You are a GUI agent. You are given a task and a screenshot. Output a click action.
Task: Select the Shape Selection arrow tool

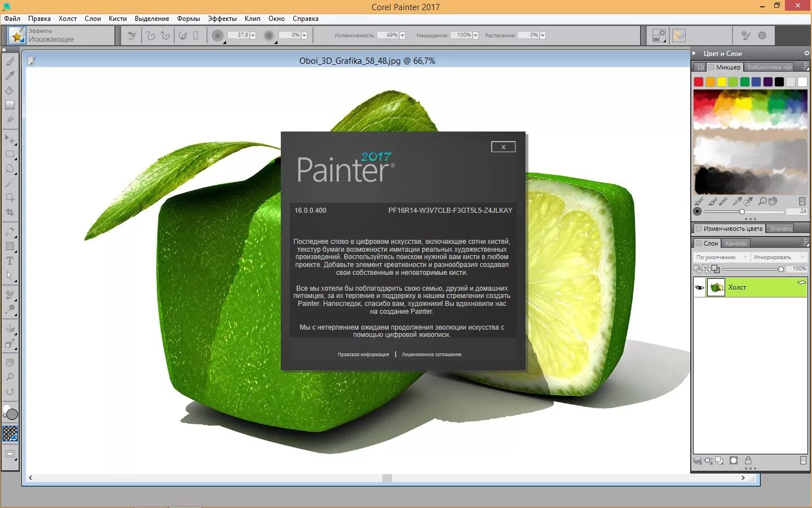click(x=10, y=275)
